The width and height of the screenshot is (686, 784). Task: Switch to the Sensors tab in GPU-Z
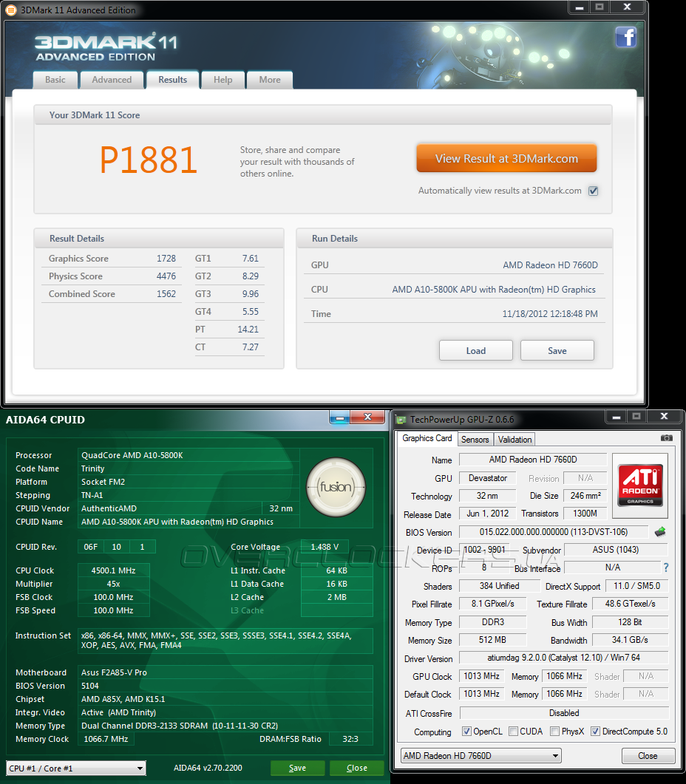coord(475,440)
